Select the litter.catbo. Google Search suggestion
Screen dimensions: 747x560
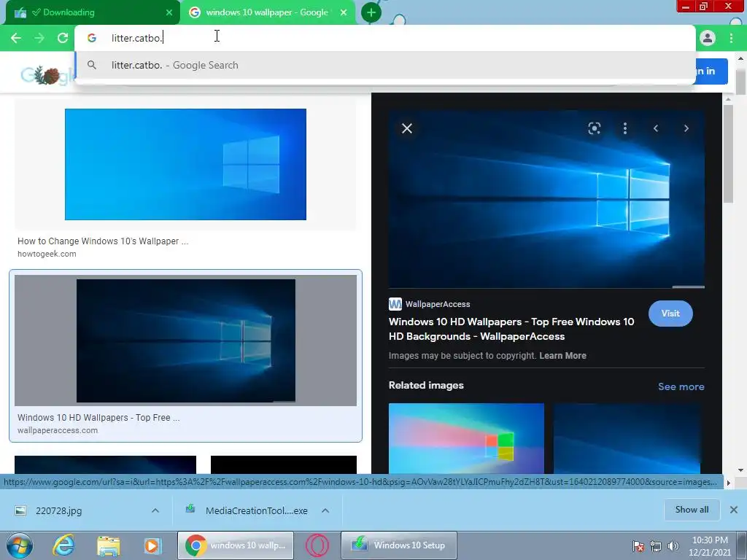[385, 65]
